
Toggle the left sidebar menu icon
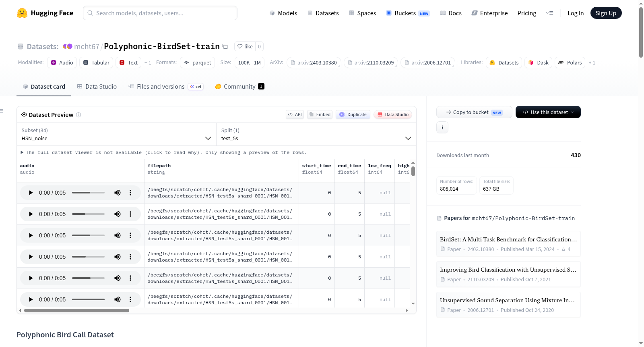click(2, 111)
